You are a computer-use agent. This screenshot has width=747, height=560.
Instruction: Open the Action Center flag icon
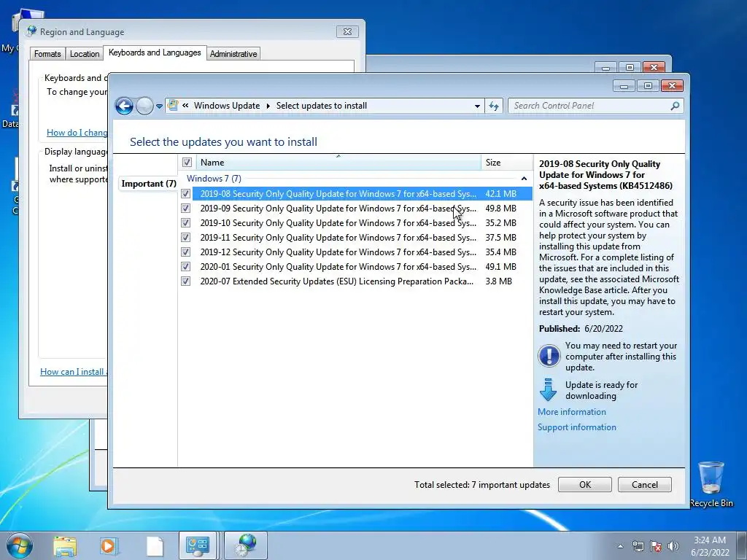pyautogui.click(x=656, y=546)
